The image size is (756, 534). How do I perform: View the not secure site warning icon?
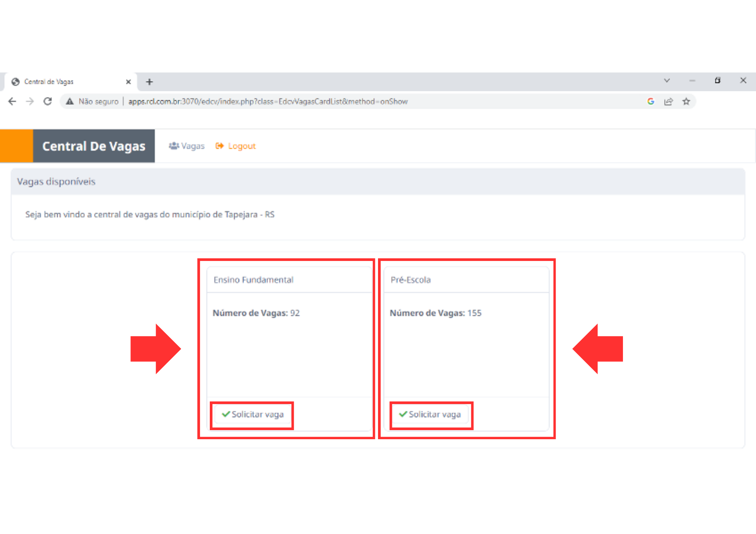pos(70,101)
